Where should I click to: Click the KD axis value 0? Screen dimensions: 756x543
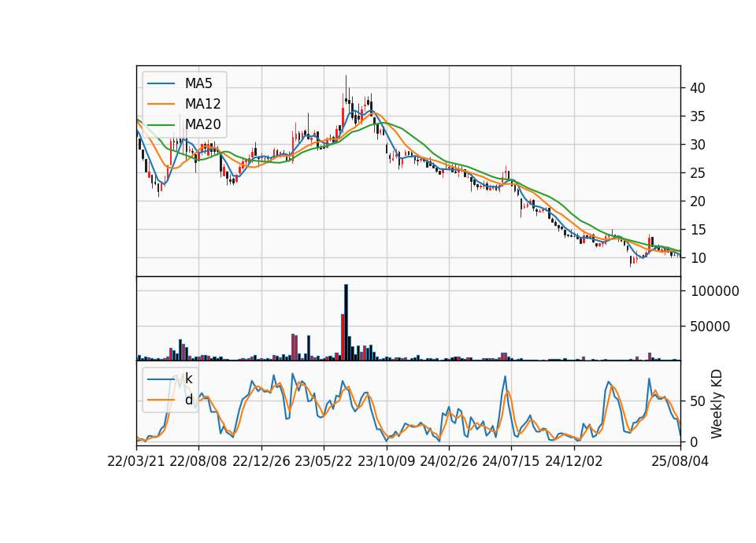(x=694, y=441)
